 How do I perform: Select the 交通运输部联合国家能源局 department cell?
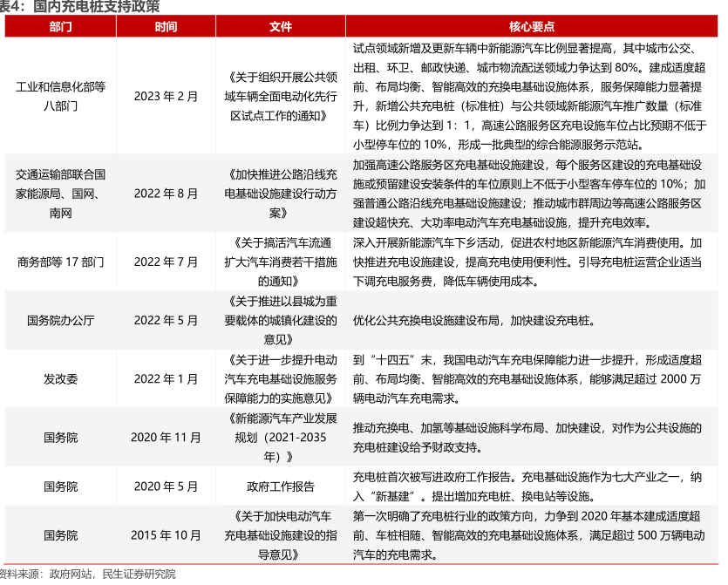pyautogui.click(x=61, y=194)
